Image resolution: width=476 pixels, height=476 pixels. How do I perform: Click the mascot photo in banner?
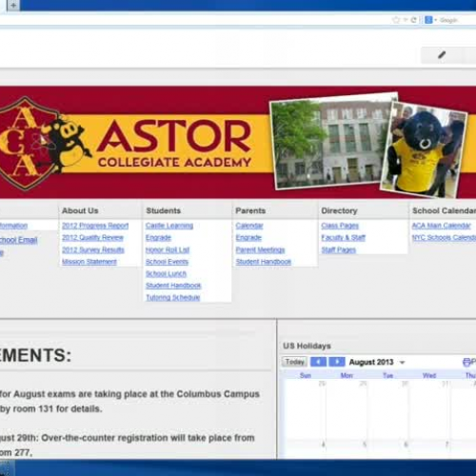pos(424,149)
